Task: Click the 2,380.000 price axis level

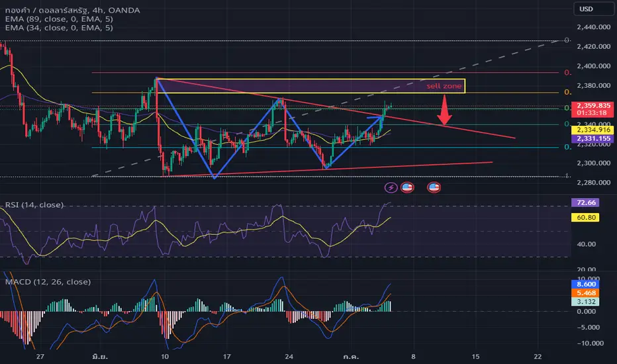Action: tap(594, 85)
